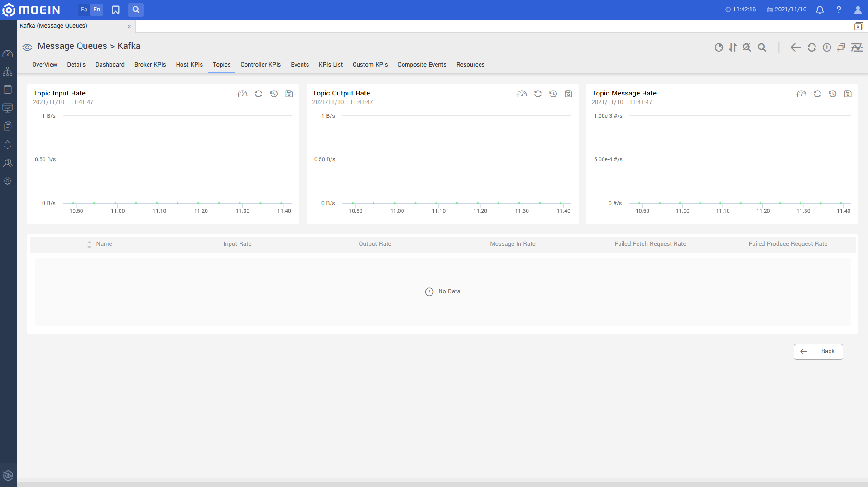Select the Topics tab

click(222, 65)
